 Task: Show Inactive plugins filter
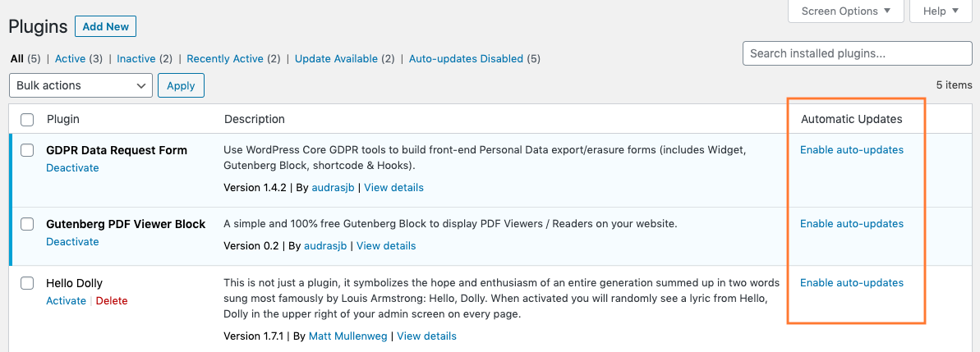136,59
